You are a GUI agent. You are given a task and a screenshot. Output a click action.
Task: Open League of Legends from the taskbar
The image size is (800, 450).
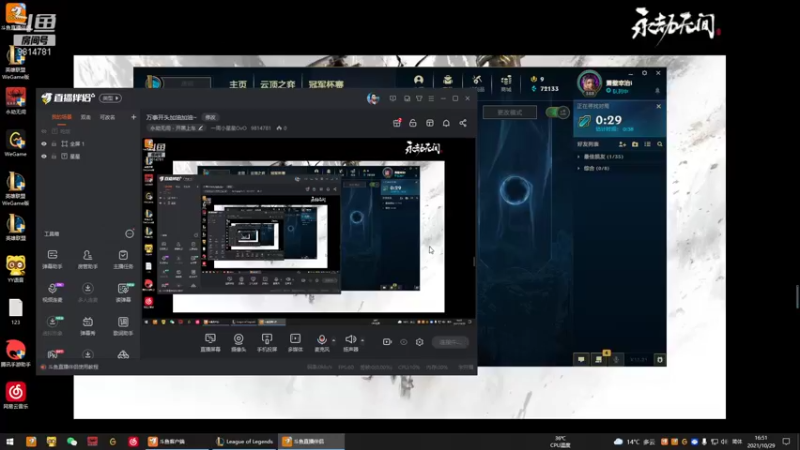click(x=244, y=442)
